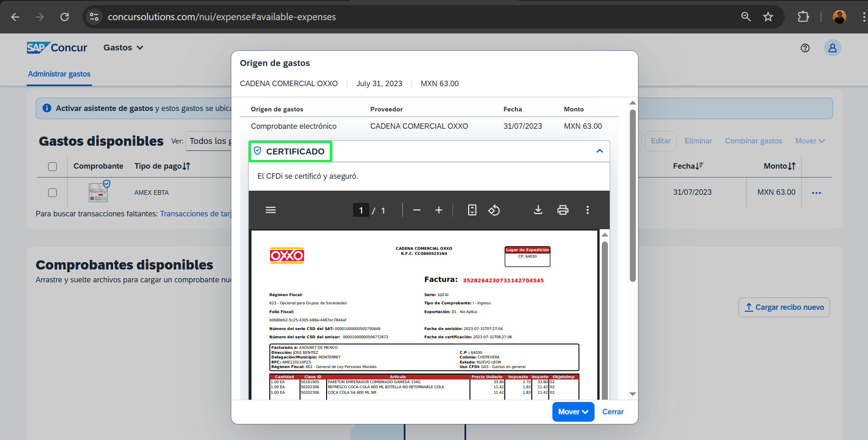Select the Administrar gastos tab

point(59,74)
